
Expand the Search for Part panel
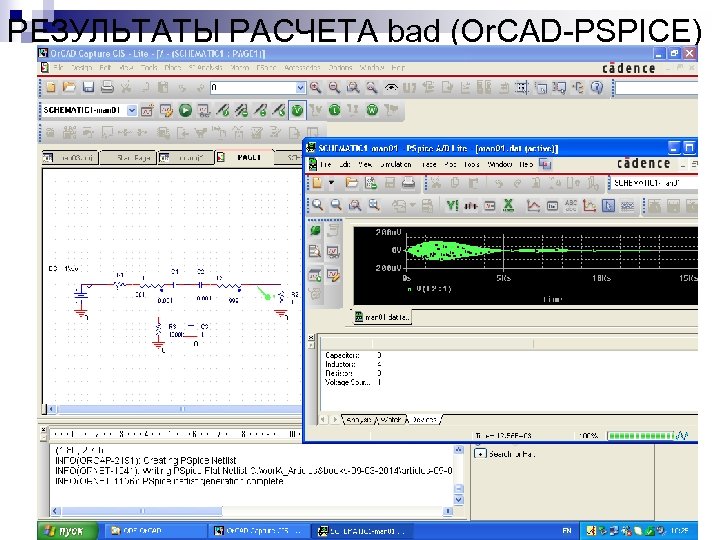click(480, 454)
